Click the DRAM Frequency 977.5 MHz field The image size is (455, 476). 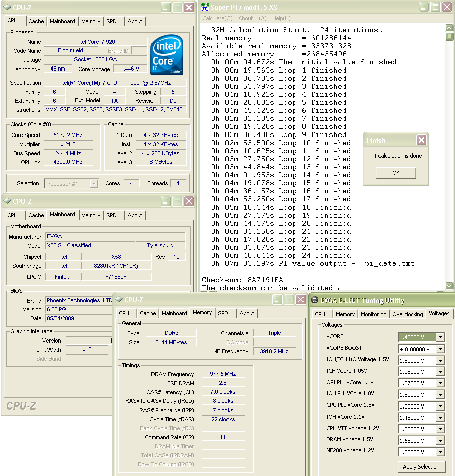[x=223, y=374]
